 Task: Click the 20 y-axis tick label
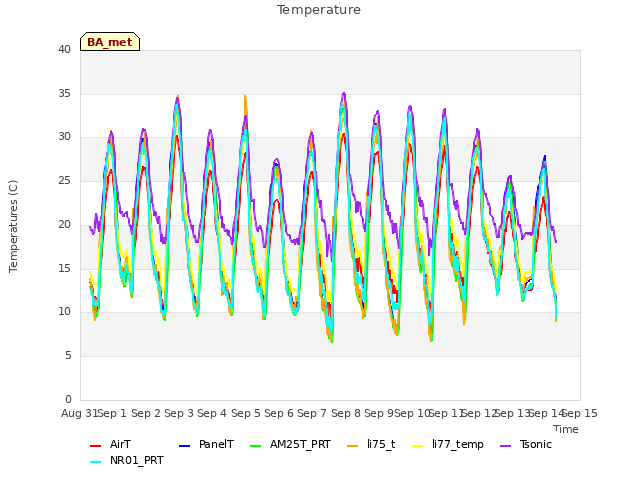[x=64, y=224]
